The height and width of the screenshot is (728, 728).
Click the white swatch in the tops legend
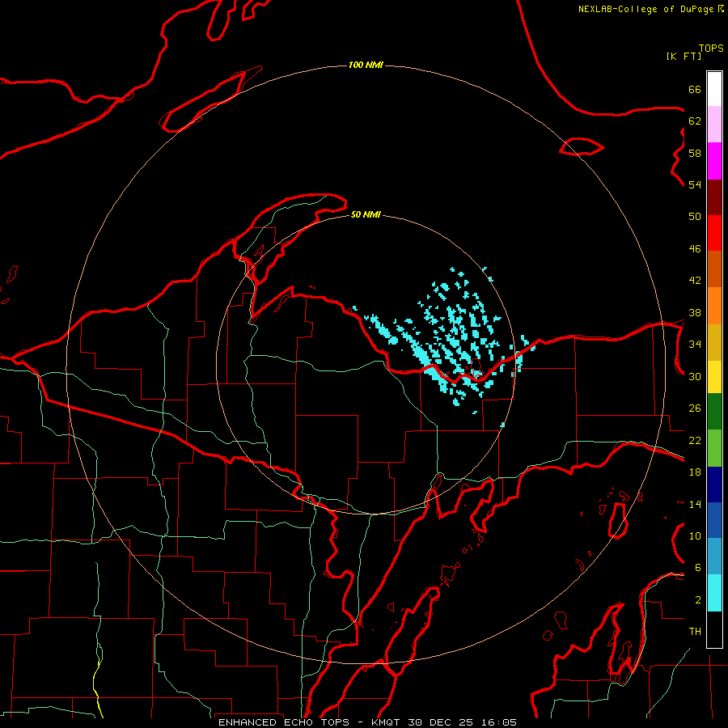coord(714,89)
